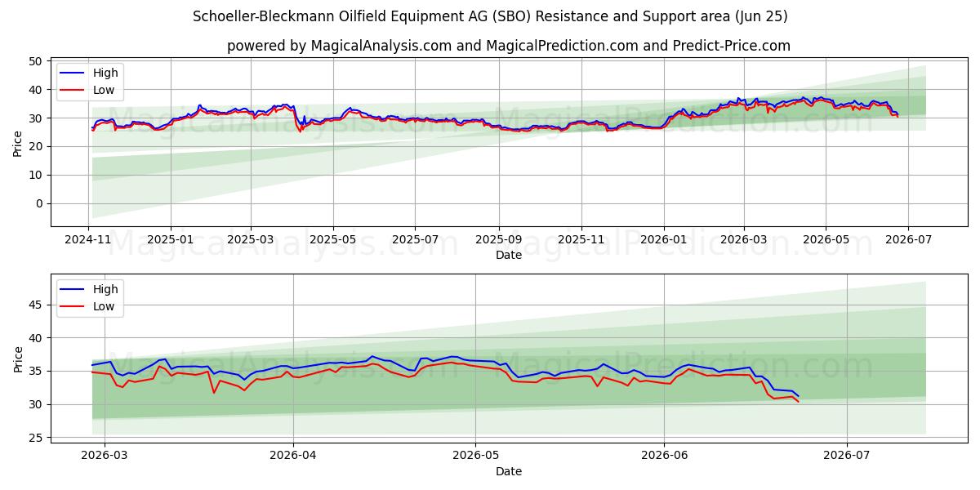Click top chart x-axis label 2024-11
Viewport: 980px width, 490px height.
[88, 241]
